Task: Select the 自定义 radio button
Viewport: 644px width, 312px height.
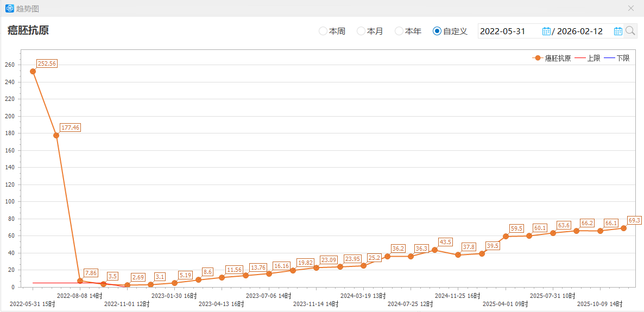Action: pyautogui.click(x=437, y=31)
